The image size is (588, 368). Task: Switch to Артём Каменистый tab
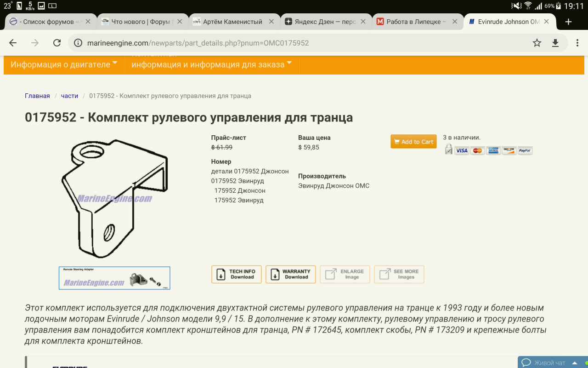click(232, 22)
